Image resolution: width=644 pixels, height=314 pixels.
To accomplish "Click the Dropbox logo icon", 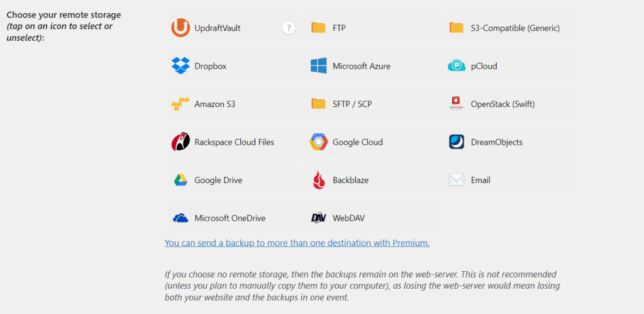I will [180, 65].
